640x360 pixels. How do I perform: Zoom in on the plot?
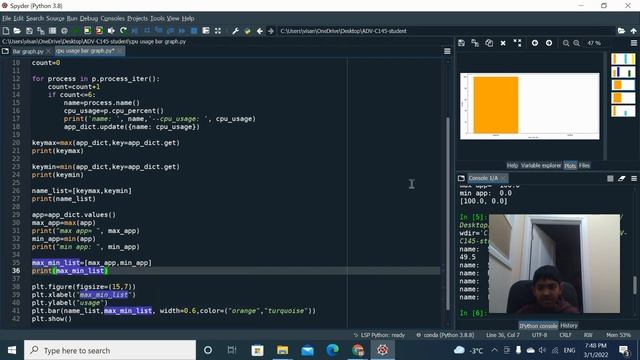tap(576, 43)
